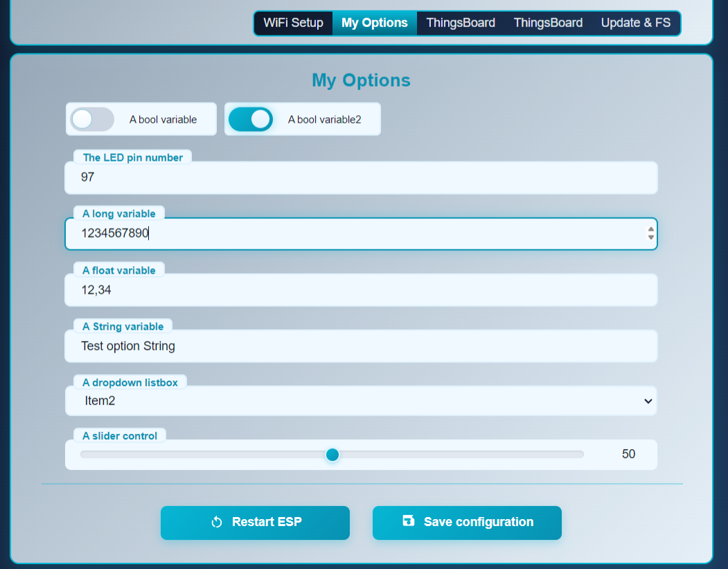
Task: Focus the LED pin number field
Action: coord(361,177)
